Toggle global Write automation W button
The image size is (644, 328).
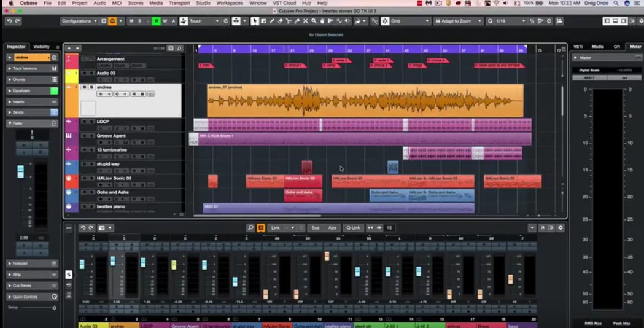coord(165,21)
